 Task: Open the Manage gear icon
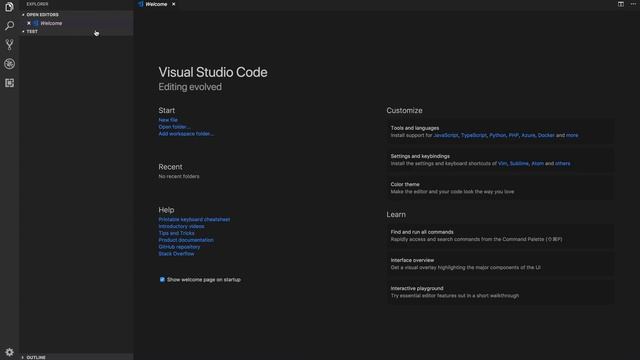9,352
